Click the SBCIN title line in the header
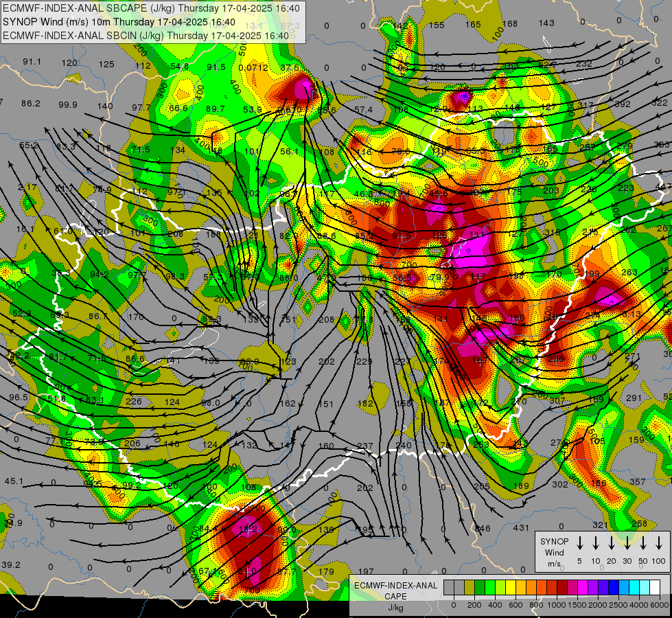Screen dimensions: 672x618 pyautogui.click(x=146, y=36)
